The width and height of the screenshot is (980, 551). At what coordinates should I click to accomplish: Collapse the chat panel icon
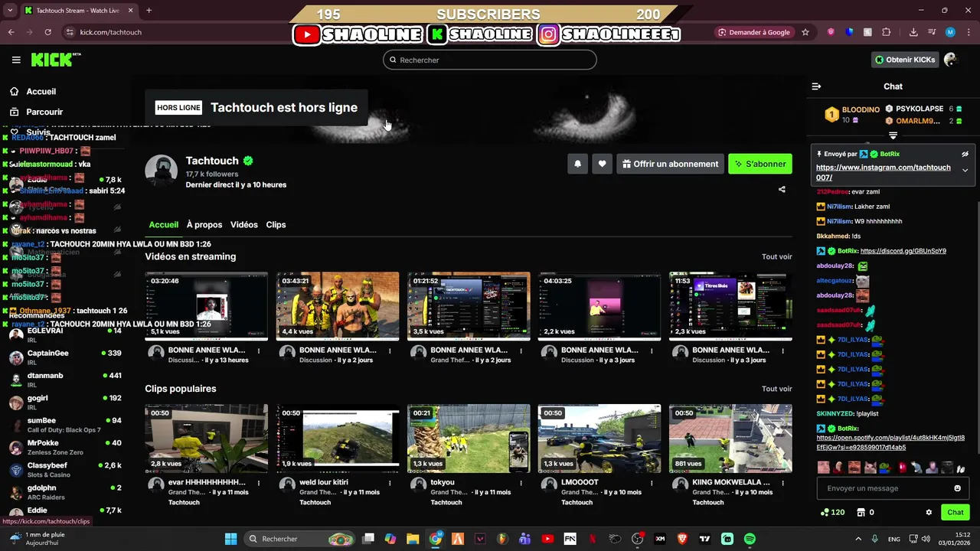(x=816, y=86)
